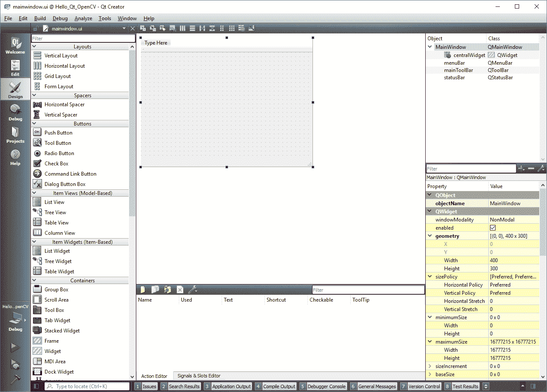Image resolution: width=547 pixels, height=392 pixels.
Task: Toggle the left sidebar visibility icon
Action: click(36, 386)
